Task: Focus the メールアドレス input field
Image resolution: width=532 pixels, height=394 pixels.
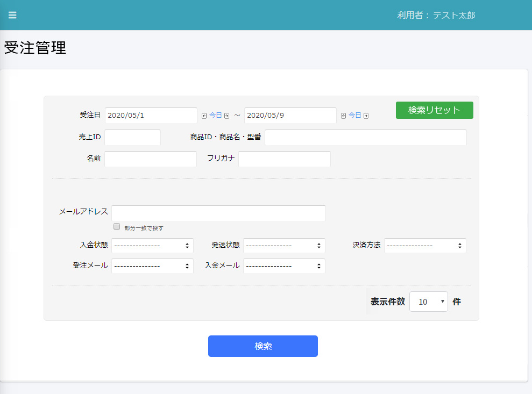Action: click(x=218, y=213)
